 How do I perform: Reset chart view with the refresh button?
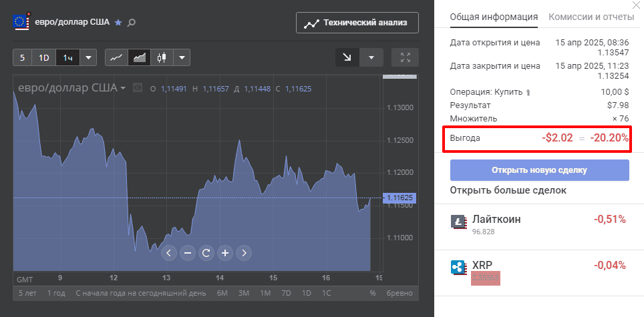(206, 253)
